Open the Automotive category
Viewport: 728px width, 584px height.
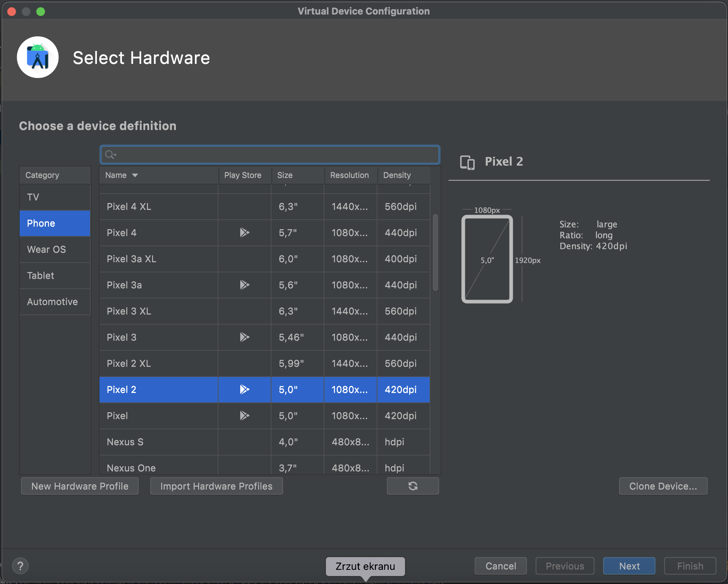pyautogui.click(x=52, y=301)
